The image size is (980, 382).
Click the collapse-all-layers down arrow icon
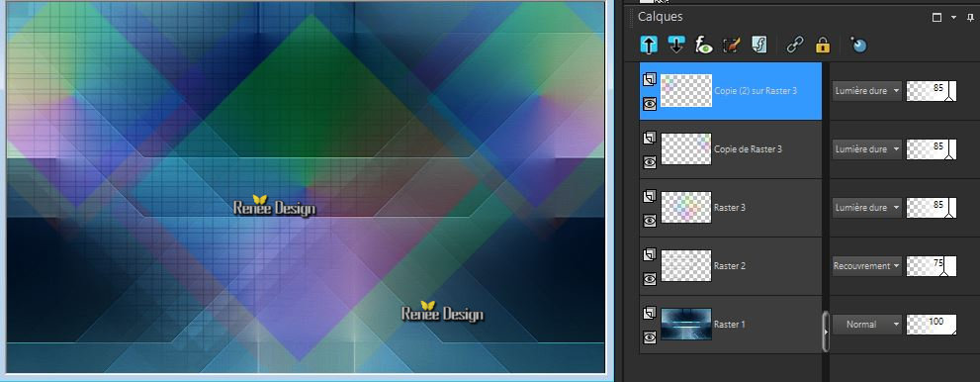click(x=676, y=45)
